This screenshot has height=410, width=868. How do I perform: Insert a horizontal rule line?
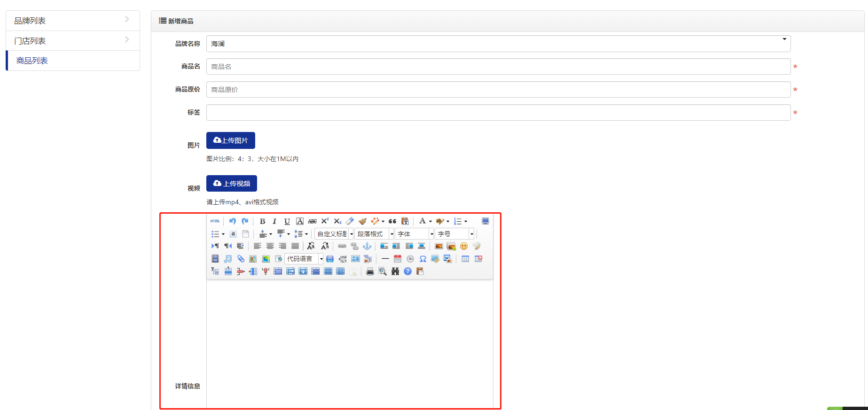385,259
